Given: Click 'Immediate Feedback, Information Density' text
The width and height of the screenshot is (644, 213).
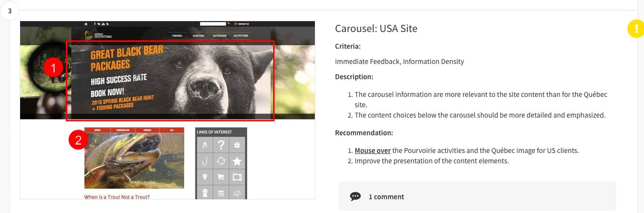Looking at the screenshot, I should 399,61.
